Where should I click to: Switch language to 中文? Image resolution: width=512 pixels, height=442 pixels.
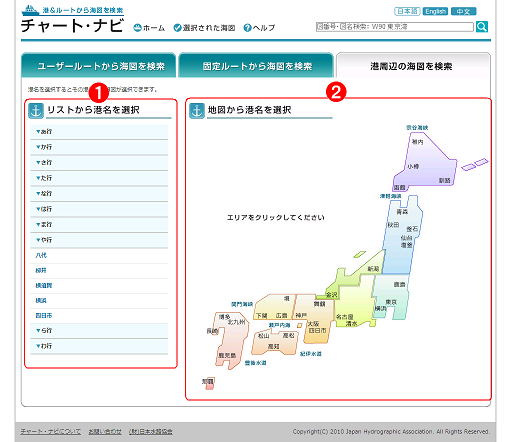point(463,11)
